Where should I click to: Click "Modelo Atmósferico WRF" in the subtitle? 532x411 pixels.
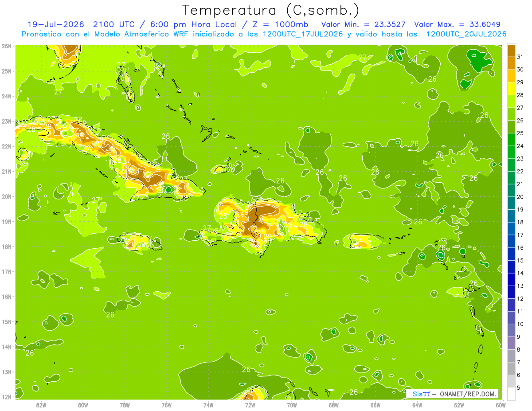[x=141, y=34]
